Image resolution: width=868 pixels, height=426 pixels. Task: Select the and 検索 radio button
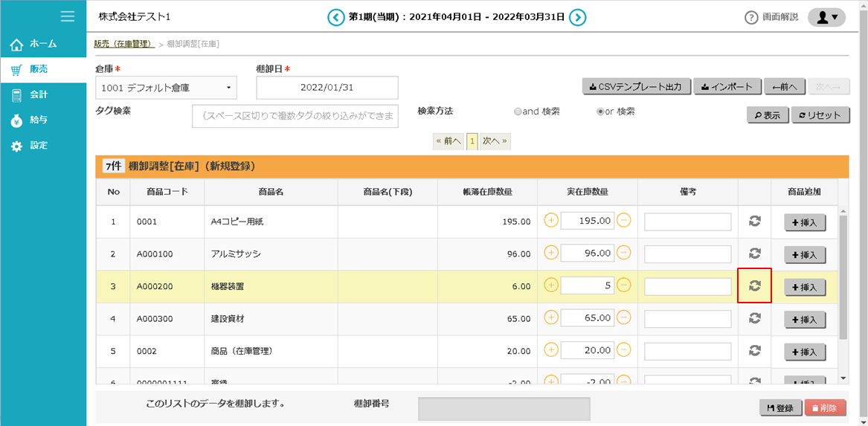[518, 112]
